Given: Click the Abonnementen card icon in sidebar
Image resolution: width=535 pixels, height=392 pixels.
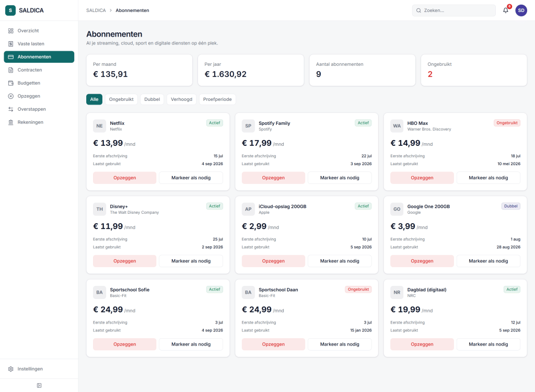Looking at the screenshot, I should click(11, 56).
